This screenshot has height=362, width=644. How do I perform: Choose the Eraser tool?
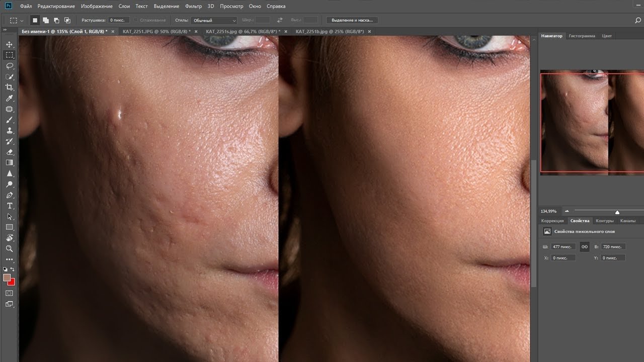pos(10,152)
